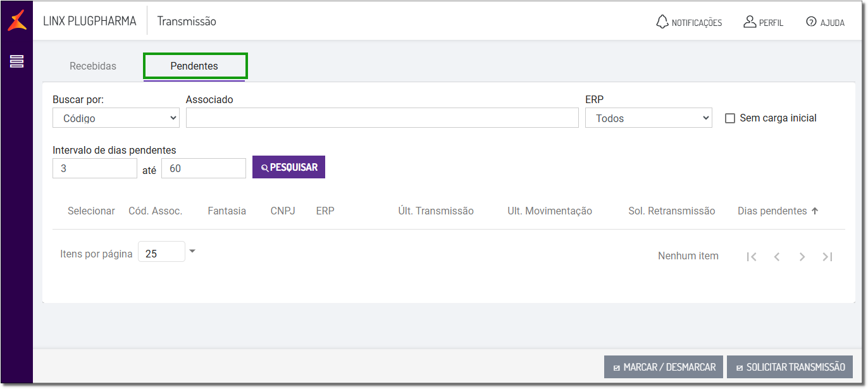Focus the Associado text field
The height and width of the screenshot is (389, 868).
pos(382,118)
